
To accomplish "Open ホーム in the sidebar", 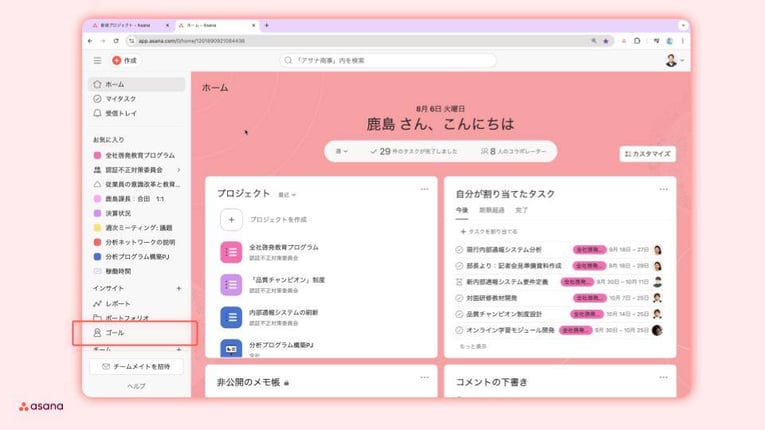I will (x=137, y=84).
